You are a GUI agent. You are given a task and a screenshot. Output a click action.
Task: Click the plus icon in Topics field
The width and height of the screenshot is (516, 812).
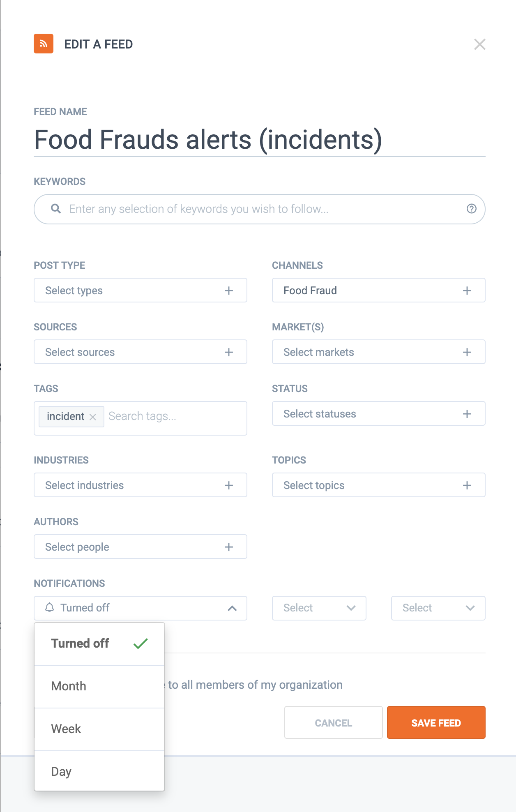467,485
